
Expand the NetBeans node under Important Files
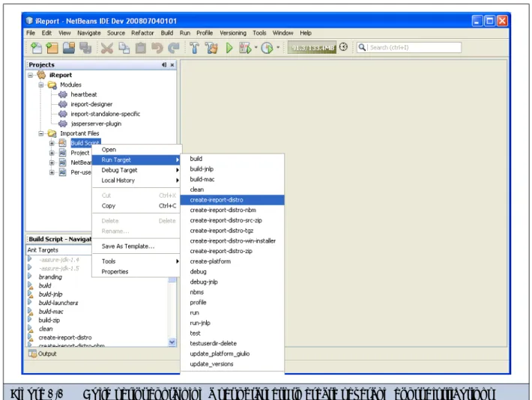52,163
